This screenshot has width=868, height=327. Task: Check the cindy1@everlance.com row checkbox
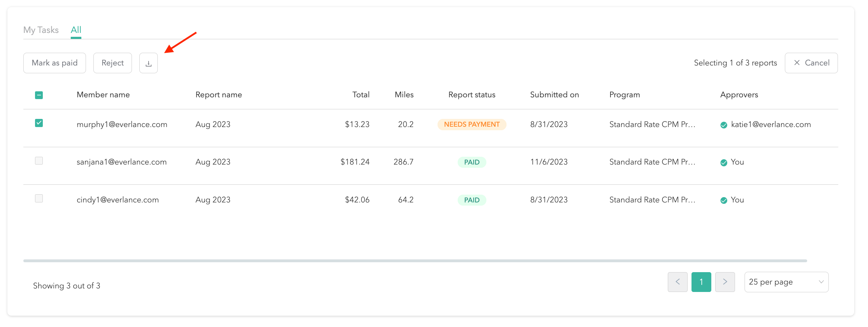tap(39, 199)
